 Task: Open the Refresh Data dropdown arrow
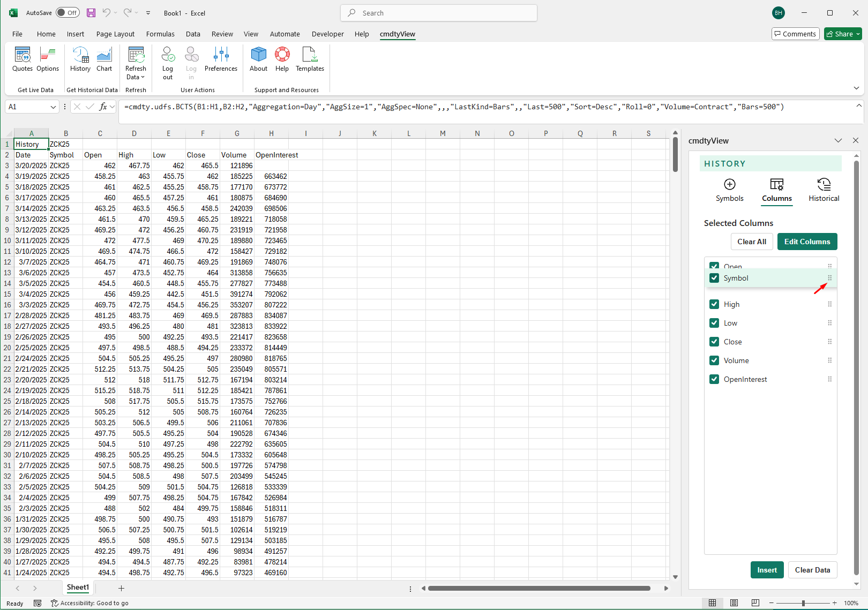143,77
